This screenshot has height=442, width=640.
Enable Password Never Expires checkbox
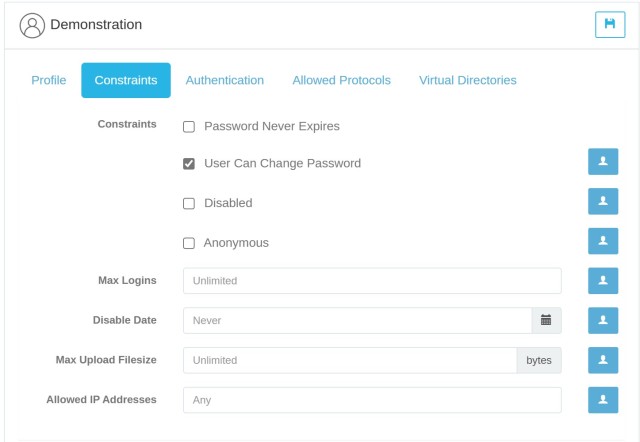coord(189,127)
